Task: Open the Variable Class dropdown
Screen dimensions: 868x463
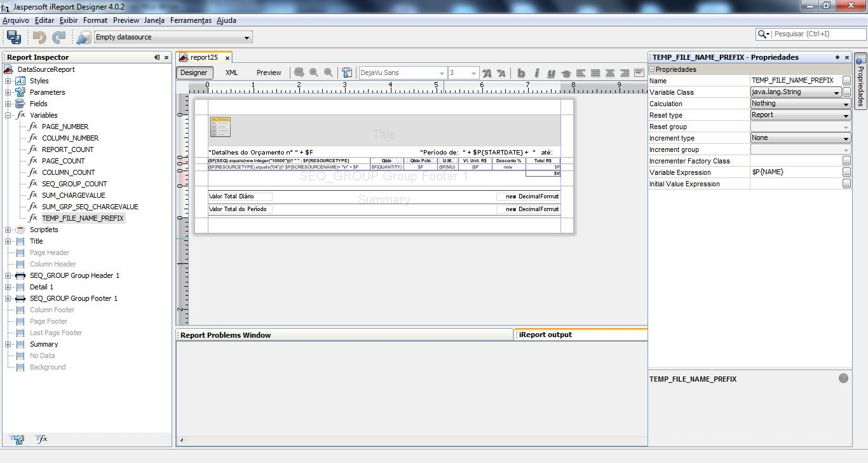Action: pyautogui.click(x=837, y=92)
